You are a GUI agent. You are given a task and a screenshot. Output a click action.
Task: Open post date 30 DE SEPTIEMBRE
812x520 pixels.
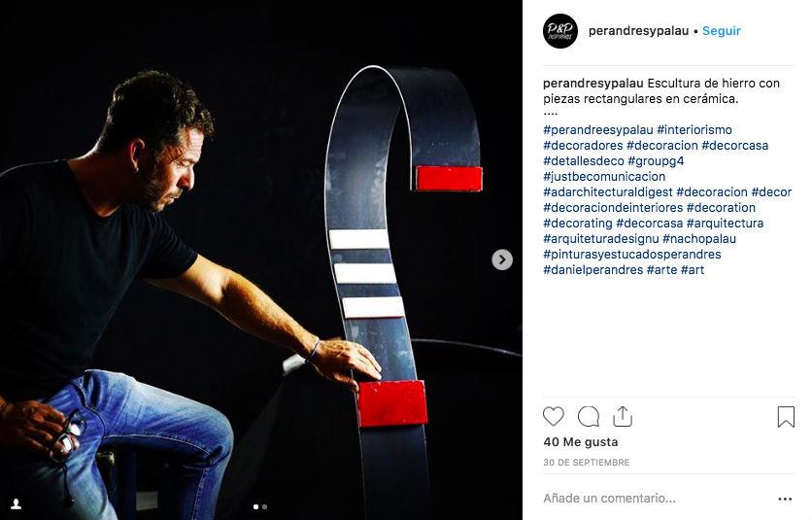(x=587, y=462)
